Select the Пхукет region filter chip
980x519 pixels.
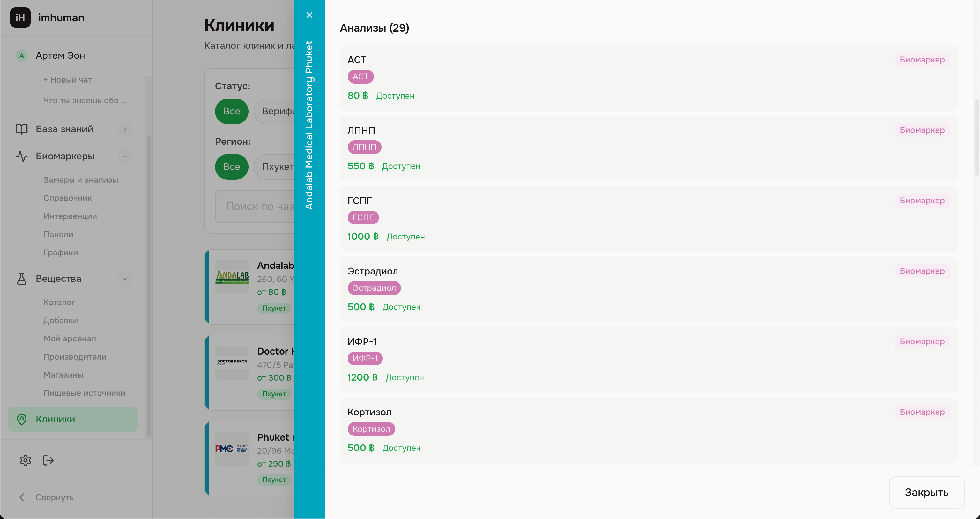coord(277,166)
